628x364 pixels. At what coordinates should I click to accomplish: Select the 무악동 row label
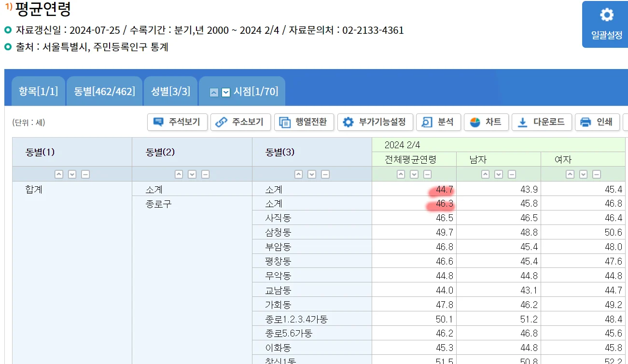coord(278,276)
